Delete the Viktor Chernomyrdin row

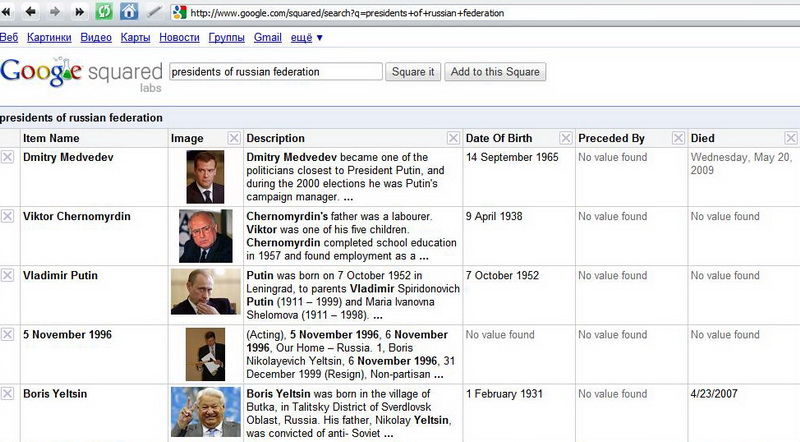click(x=8, y=217)
